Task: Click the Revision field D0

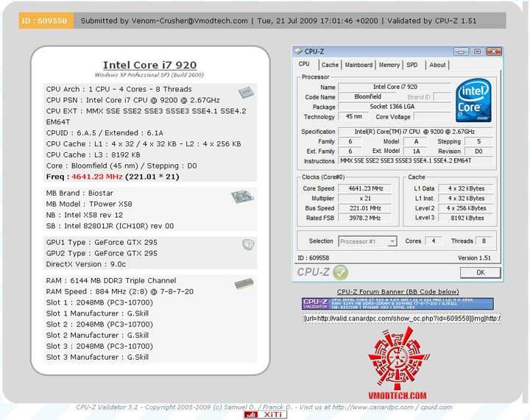Action: [x=478, y=152]
